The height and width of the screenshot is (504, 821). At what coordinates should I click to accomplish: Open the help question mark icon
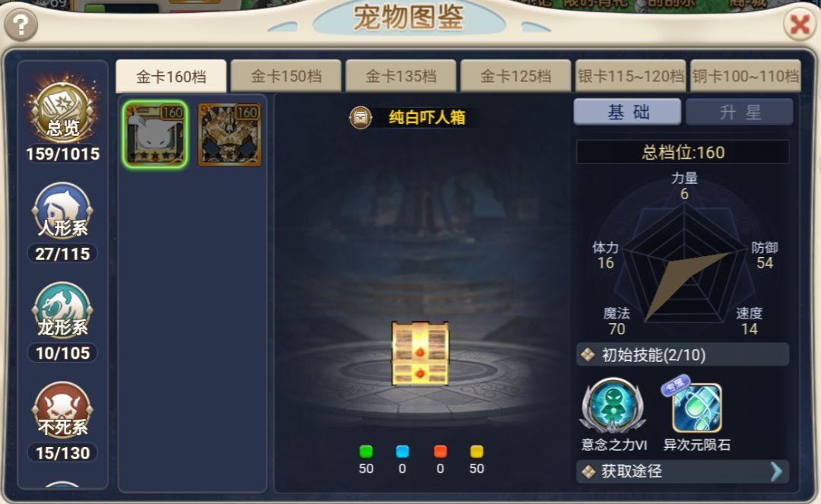pyautogui.click(x=21, y=24)
